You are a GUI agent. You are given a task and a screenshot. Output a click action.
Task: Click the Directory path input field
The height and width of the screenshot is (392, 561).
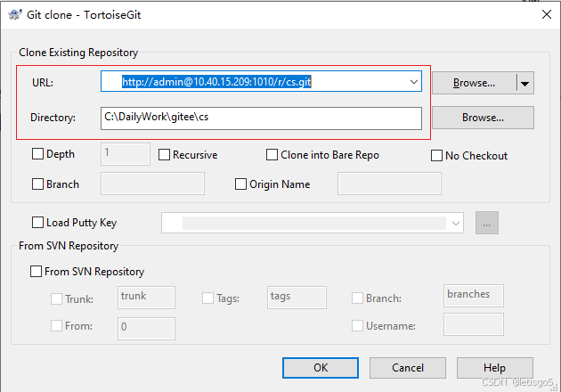pyautogui.click(x=261, y=118)
